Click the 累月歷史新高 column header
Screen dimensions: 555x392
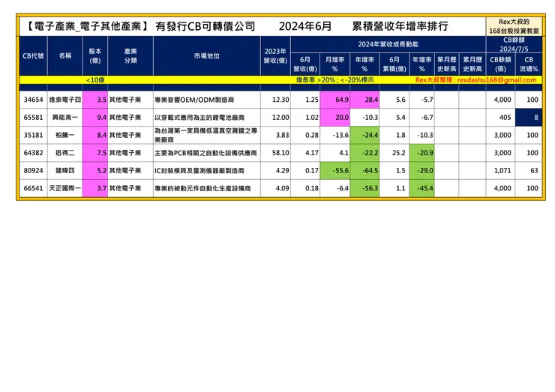point(472,64)
